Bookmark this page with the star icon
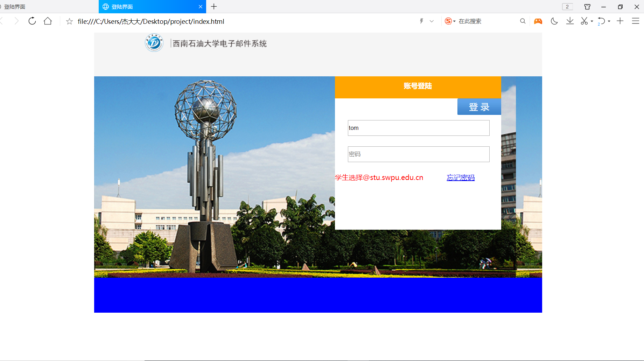The height and width of the screenshot is (361, 644). click(x=69, y=21)
